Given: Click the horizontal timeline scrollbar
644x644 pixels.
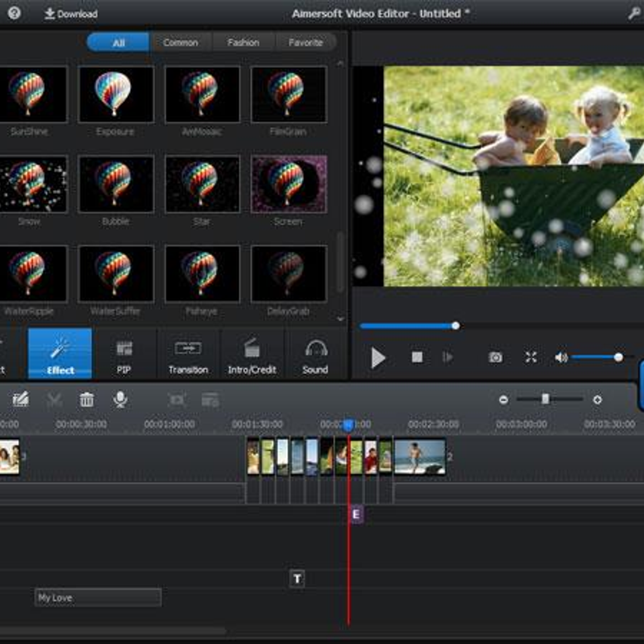Looking at the screenshot, I should click(113, 630).
